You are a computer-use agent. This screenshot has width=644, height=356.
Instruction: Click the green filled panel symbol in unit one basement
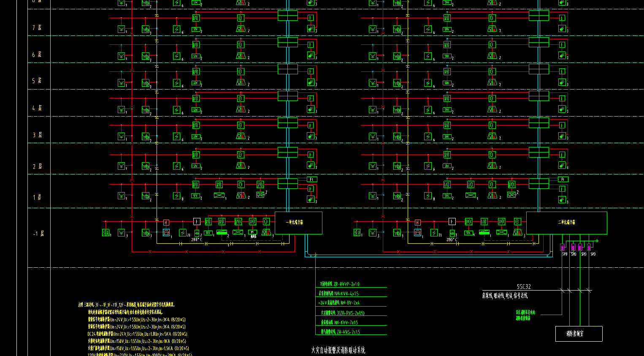tap(222, 232)
